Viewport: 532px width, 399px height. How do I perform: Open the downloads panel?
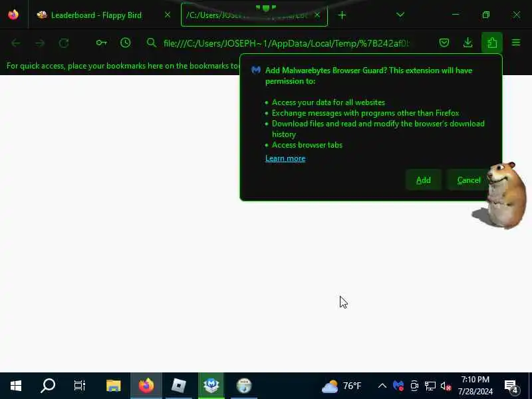(x=468, y=43)
